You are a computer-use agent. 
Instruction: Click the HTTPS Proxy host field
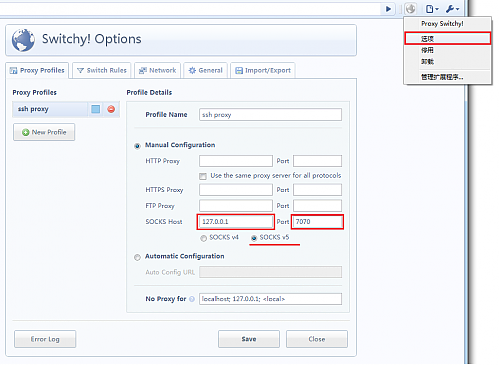[x=236, y=190]
